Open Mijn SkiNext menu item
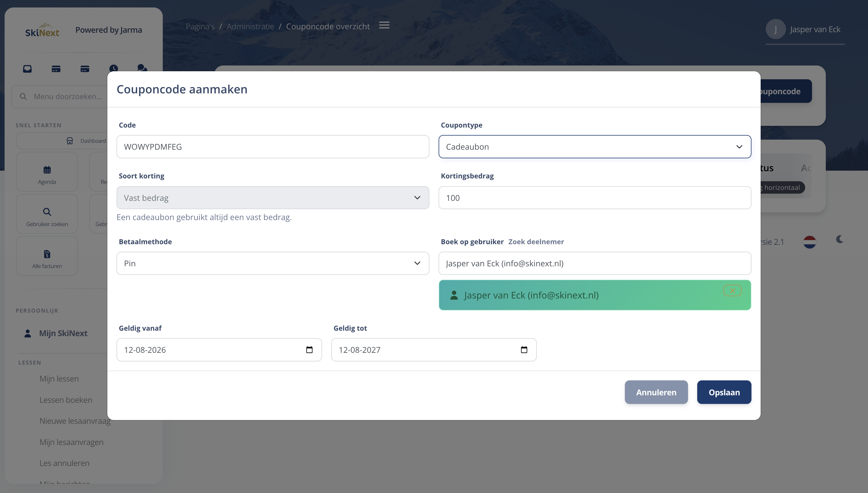 tap(63, 333)
